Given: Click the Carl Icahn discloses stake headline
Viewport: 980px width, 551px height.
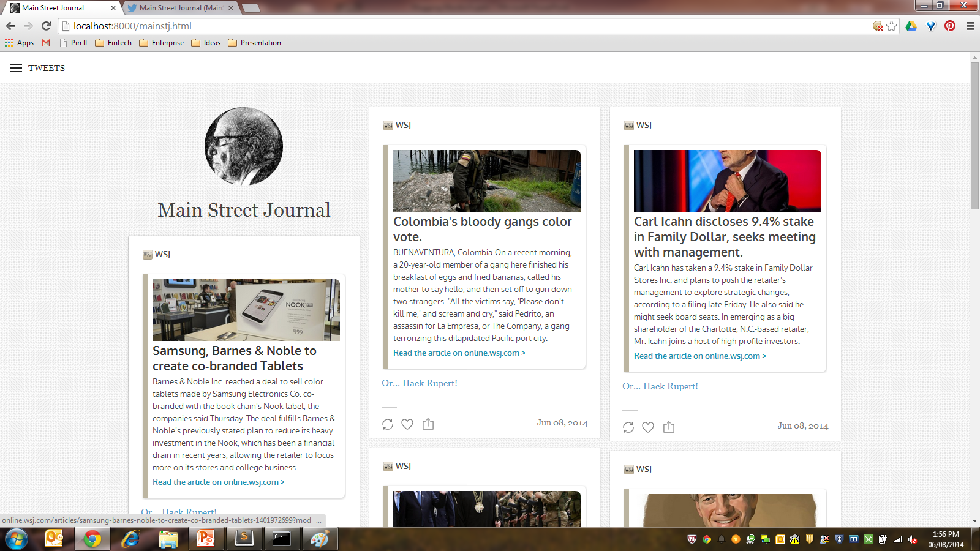Looking at the screenshot, I should coord(725,237).
